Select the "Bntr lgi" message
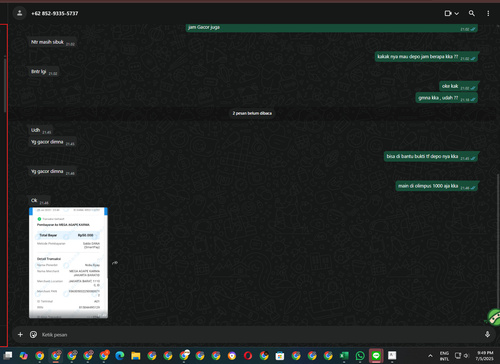The width and height of the screenshot is (500, 364). point(44,72)
